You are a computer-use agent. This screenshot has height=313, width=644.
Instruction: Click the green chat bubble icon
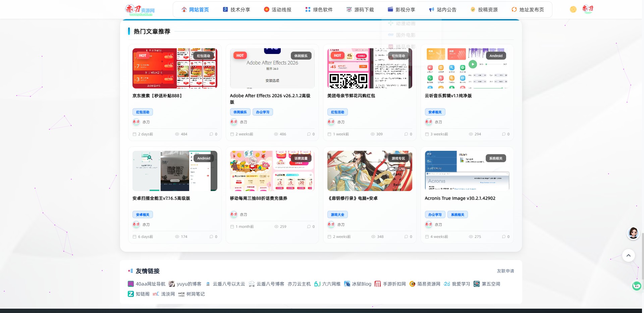click(x=637, y=286)
